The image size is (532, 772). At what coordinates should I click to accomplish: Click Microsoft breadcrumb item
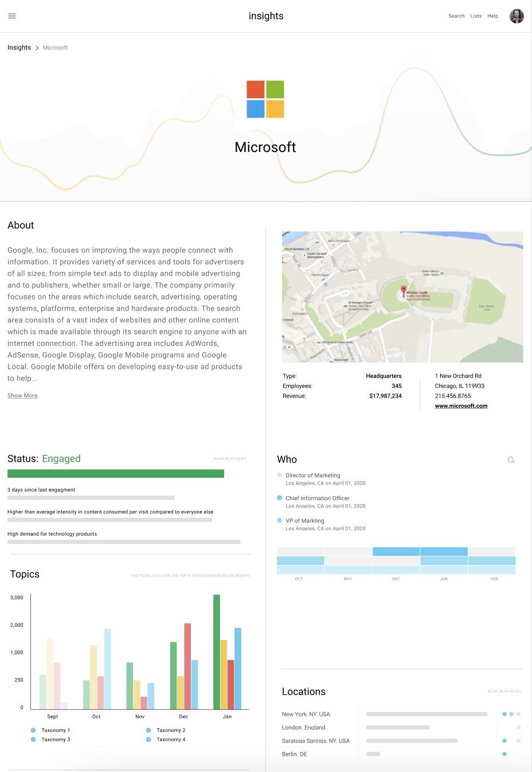point(55,48)
